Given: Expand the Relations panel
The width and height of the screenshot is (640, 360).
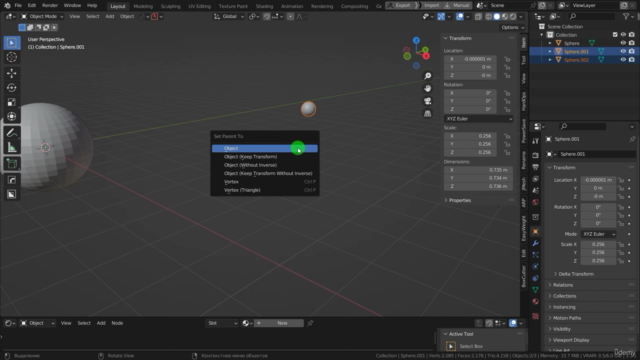Looking at the screenshot, I should [563, 285].
